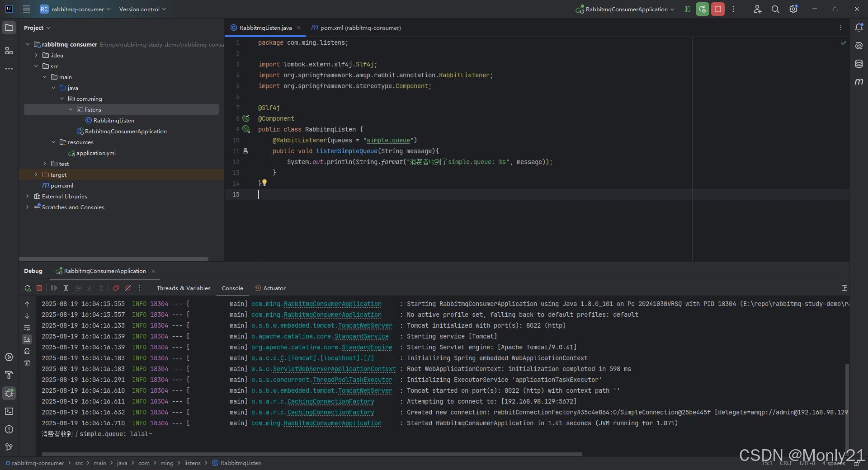Image resolution: width=868 pixels, height=470 pixels.
Task: Jump up the stack trace arrow
Action: point(27,304)
